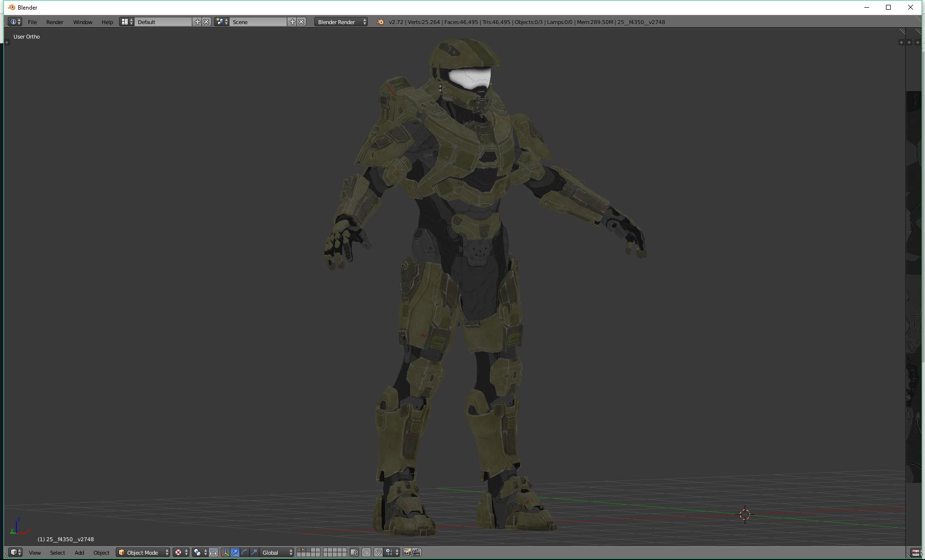Click the Faces:46,495 statistic
Image resolution: width=925 pixels, height=560 pixels.
pos(461,22)
